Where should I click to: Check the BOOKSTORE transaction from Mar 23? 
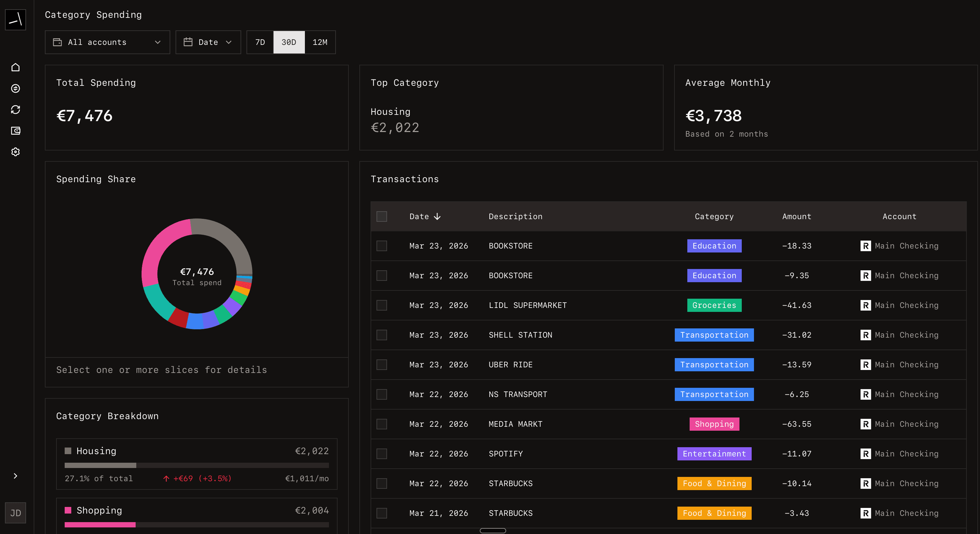point(381,246)
